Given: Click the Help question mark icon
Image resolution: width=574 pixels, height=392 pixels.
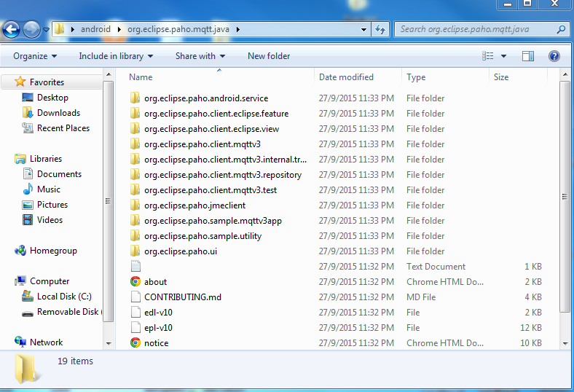Looking at the screenshot, I should 554,56.
